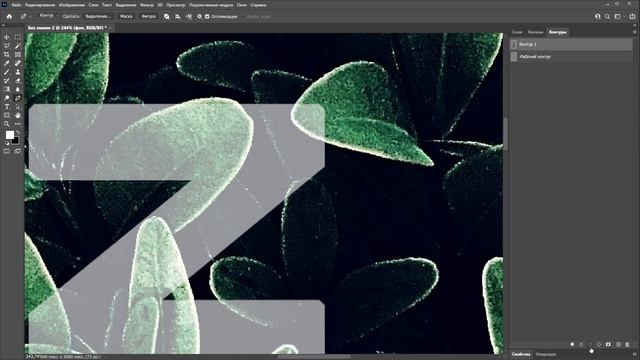Open the Изображение menu
Image resolution: width=640 pixels, height=360 pixels.
(x=72, y=5)
